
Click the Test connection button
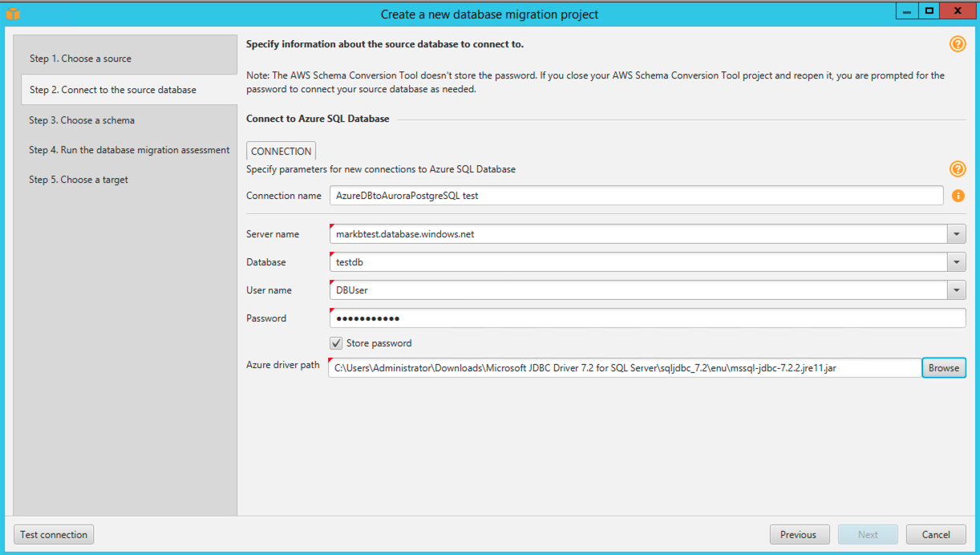(53, 534)
